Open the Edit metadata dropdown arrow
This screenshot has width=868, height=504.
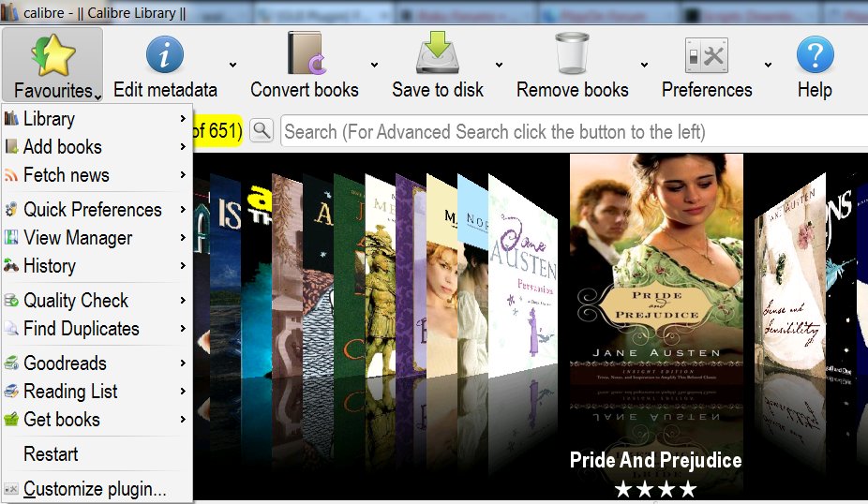coord(233,65)
